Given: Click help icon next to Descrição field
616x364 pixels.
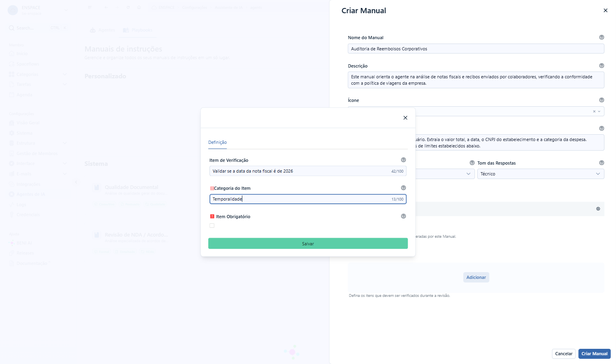Looking at the screenshot, I should [602, 66].
